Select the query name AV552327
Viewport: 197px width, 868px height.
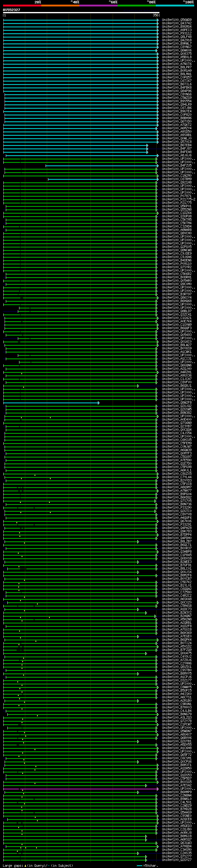pyautogui.click(x=11, y=10)
